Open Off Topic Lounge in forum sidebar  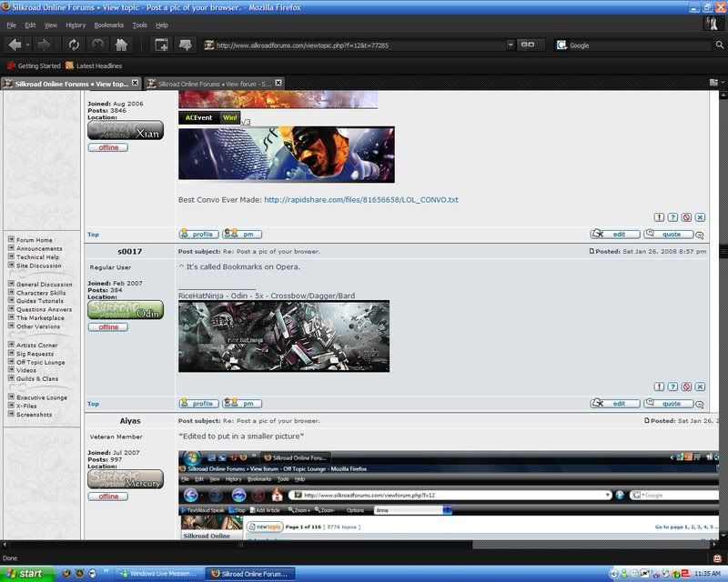pyautogui.click(x=40, y=362)
